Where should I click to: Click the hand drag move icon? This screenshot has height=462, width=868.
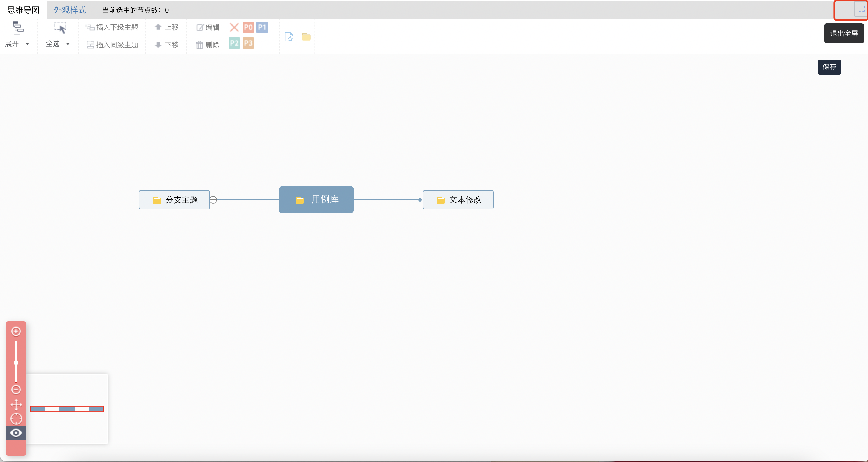pyautogui.click(x=16, y=404)
